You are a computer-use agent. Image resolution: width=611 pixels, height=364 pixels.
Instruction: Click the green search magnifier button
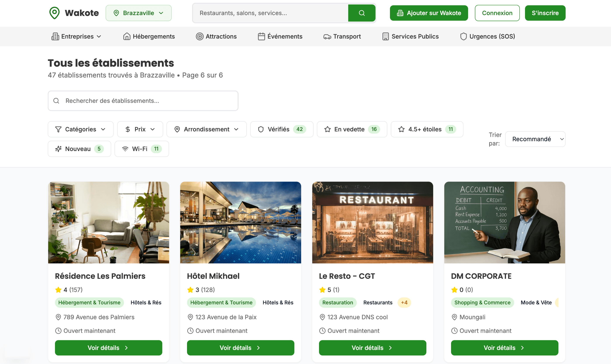362,13
